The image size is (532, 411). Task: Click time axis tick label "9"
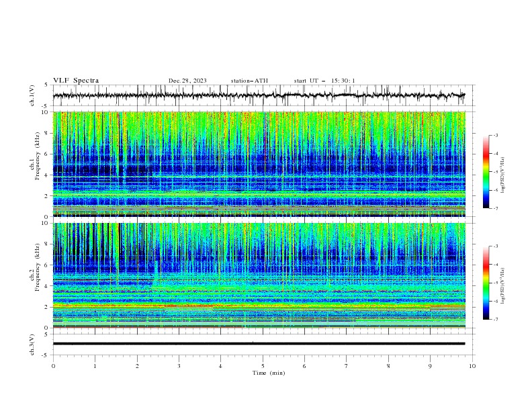click(x=430, y=366)
